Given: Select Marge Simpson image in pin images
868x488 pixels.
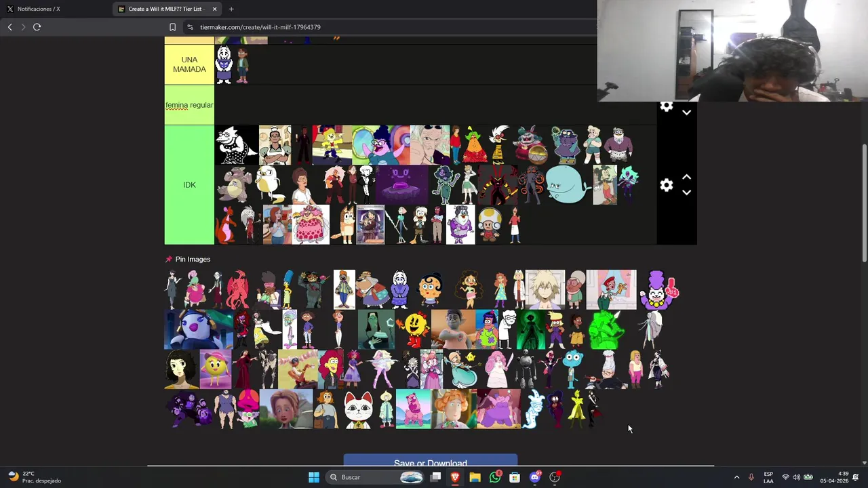Looking at the screenshot, I should pyautogui.click(x=288, y=289).
